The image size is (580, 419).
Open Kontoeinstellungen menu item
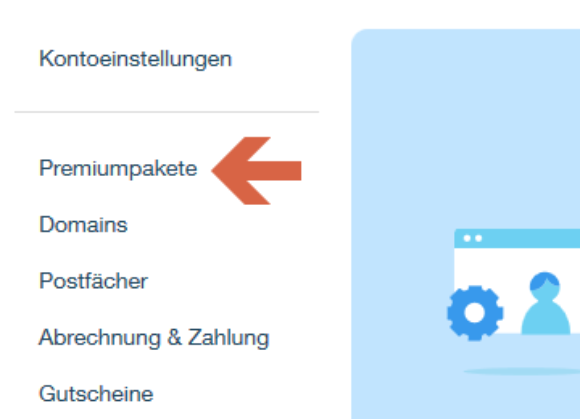click(135, 59)
